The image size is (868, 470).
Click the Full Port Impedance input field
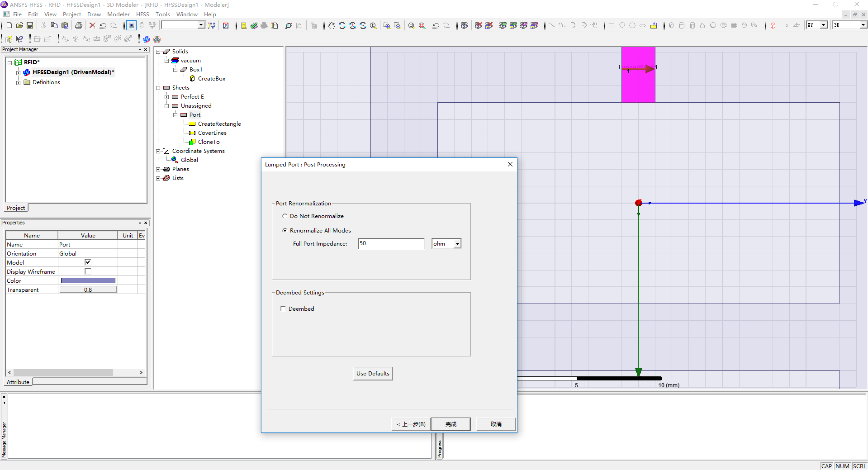tap(391, 244)
